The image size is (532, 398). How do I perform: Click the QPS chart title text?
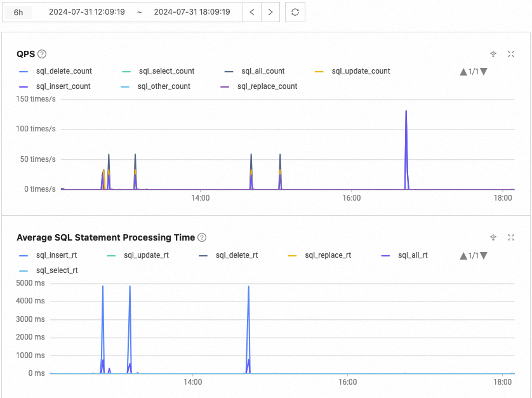pyautogui.click(x=26, y=54)
